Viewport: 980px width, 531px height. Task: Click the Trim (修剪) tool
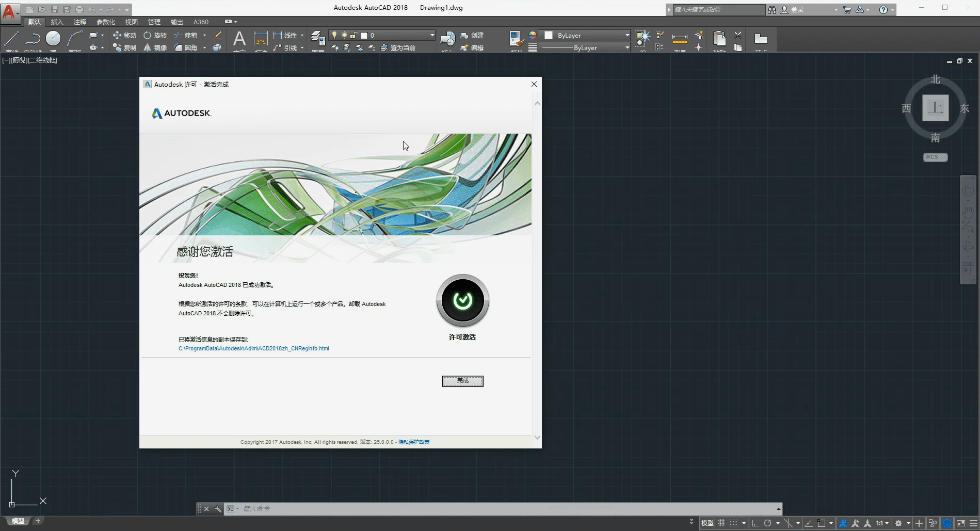186,35
